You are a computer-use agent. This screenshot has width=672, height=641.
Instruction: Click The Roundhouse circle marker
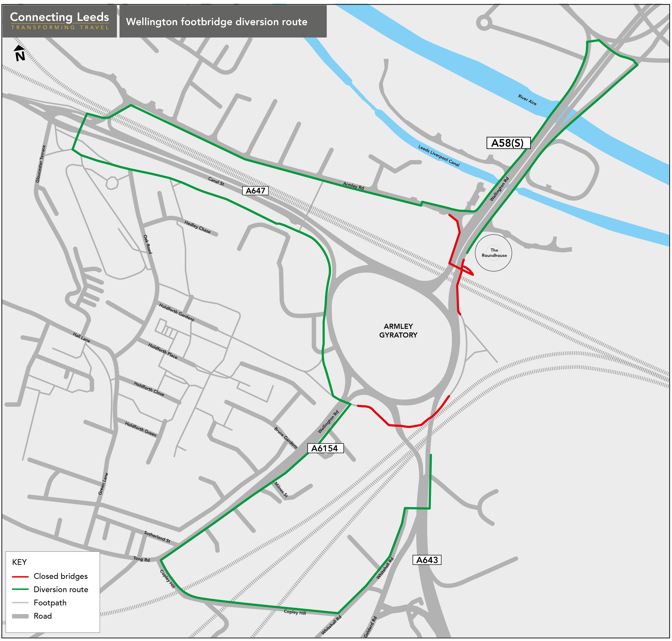coord(493,253)
